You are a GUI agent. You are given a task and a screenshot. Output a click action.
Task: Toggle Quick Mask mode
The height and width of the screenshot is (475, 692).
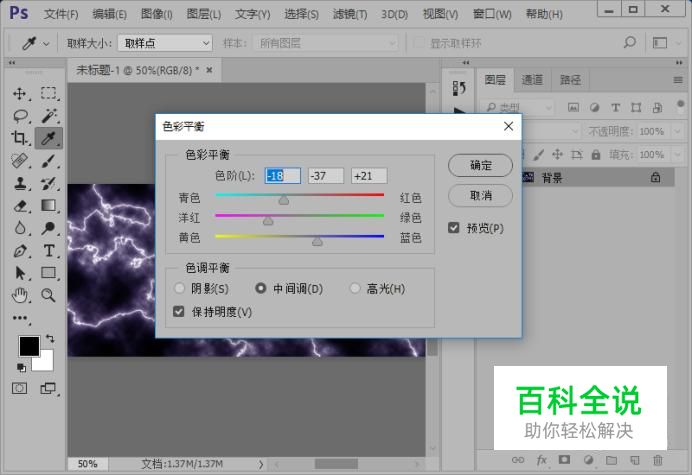[19, 388]
